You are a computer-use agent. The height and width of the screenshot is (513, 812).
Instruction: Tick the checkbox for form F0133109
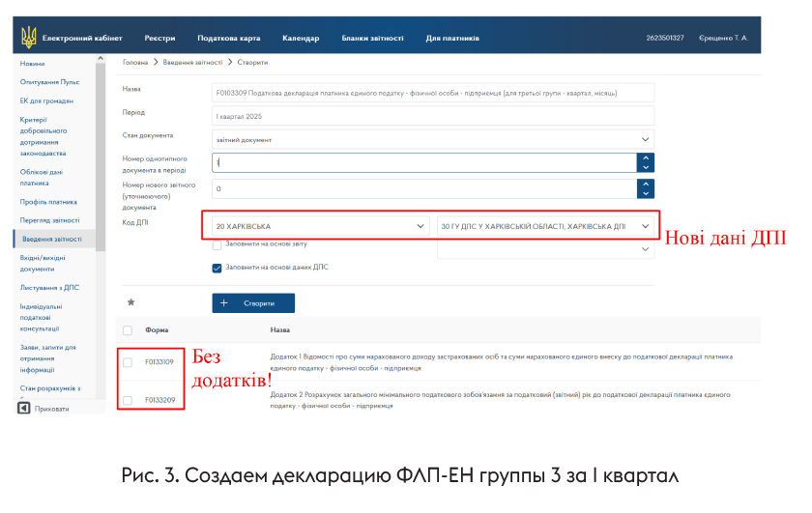[128, 362]
